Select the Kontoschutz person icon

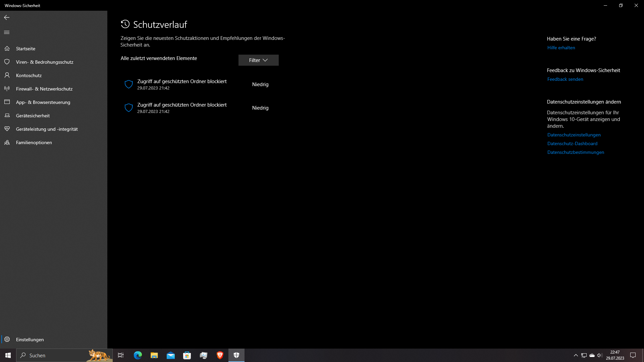point(7,75)
